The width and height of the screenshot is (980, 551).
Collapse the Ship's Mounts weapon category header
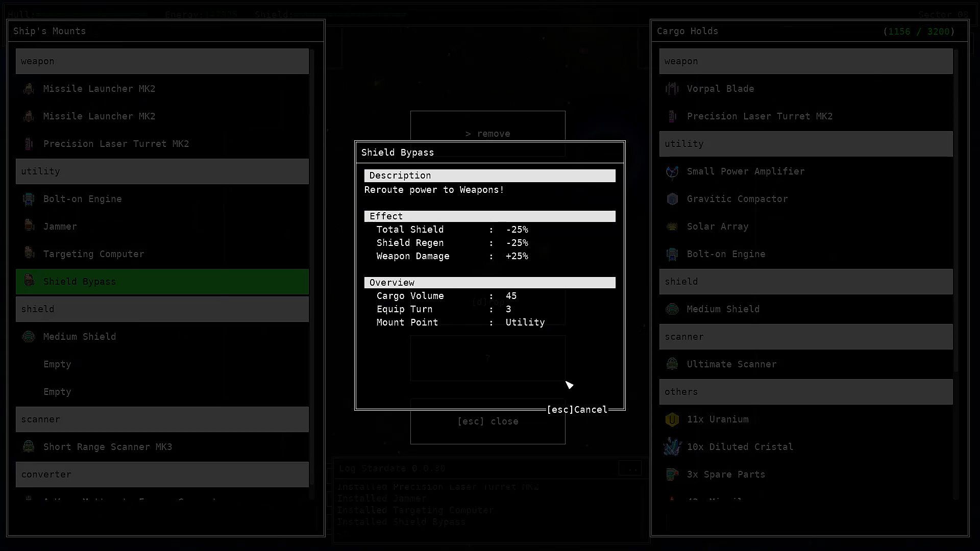[x=162, y=61]
